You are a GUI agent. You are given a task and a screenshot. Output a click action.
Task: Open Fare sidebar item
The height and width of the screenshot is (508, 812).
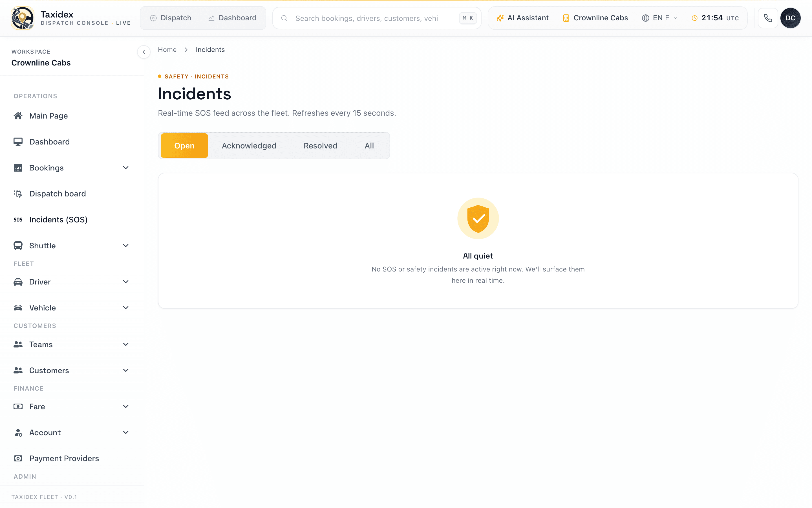click(72, 406)
